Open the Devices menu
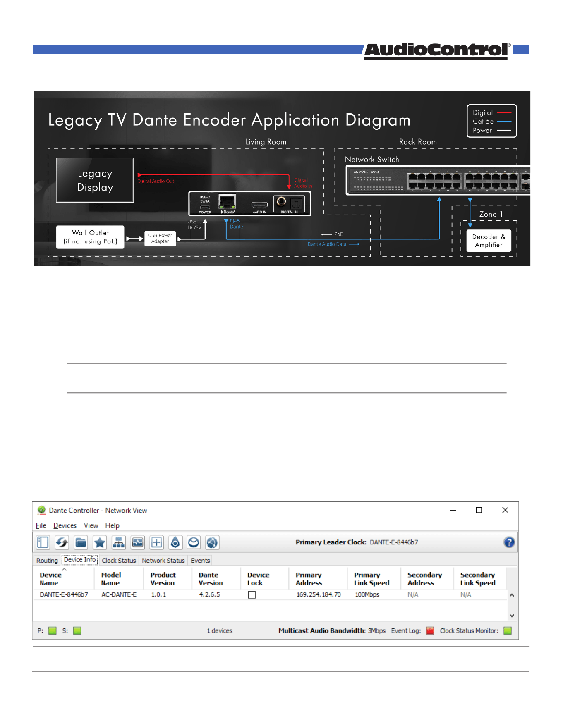The width and height of the screenshot is (563, 728). (65, 525)
